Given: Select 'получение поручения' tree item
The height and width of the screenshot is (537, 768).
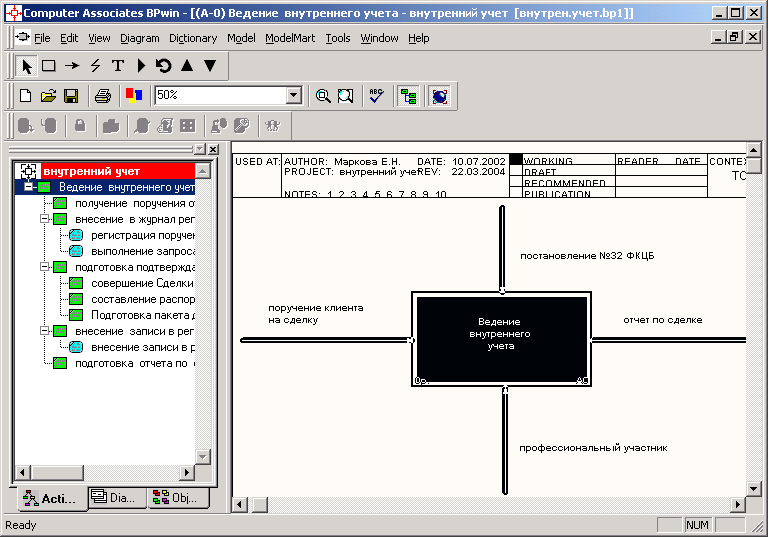Looking at the screenshot, I should click(x=135, y=203).
